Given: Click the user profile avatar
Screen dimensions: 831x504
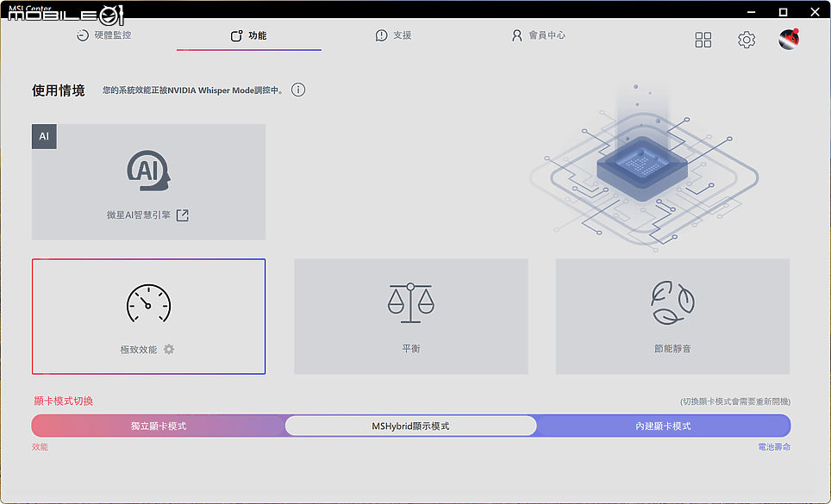Looking at the screenshot, I should pyautogui.click(x=789, y=39).
